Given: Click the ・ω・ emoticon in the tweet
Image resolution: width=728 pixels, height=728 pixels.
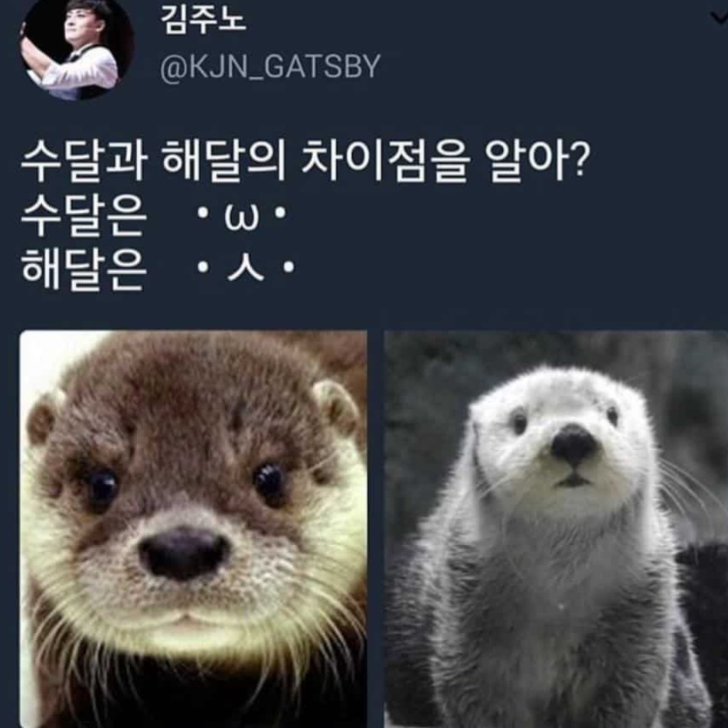Looking at the screenshot, I should 241,215.
